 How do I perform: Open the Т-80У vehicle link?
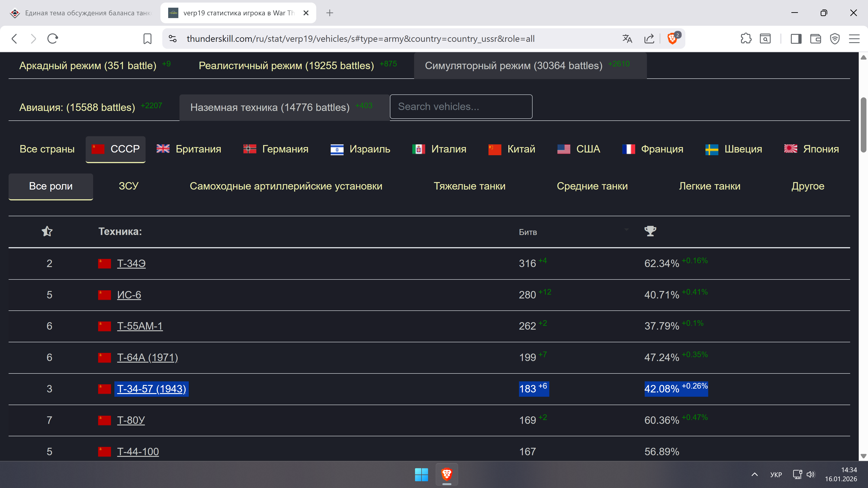[131, 420]
